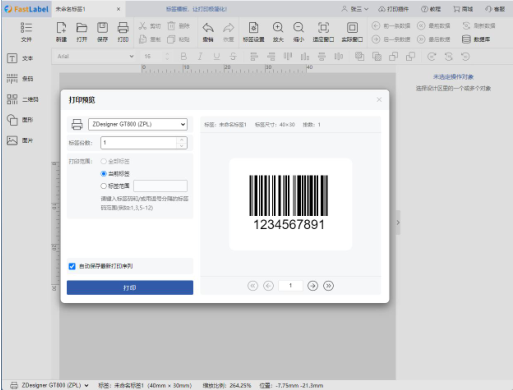
Task: Go to next page in print preview
Action: [x=312, y=286]
